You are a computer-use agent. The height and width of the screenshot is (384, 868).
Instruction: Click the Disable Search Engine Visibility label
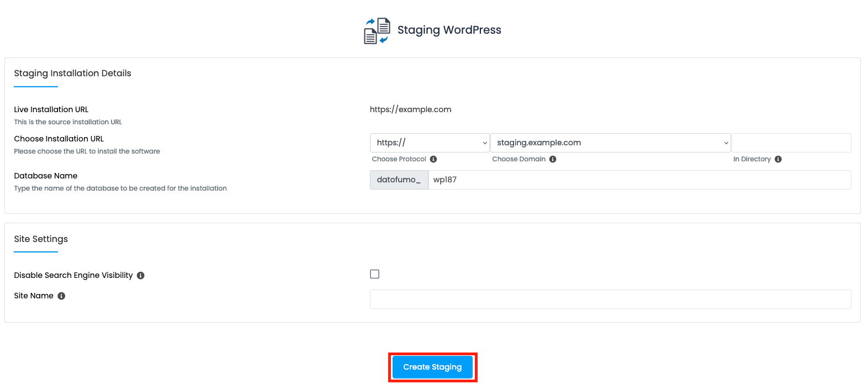coord(73,275)
